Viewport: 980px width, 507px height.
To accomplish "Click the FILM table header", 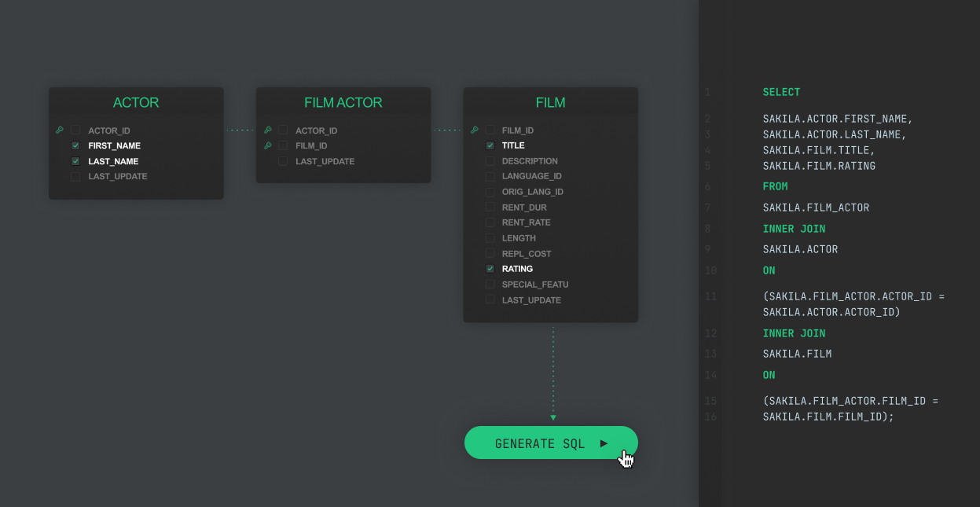I will [550, 102].
